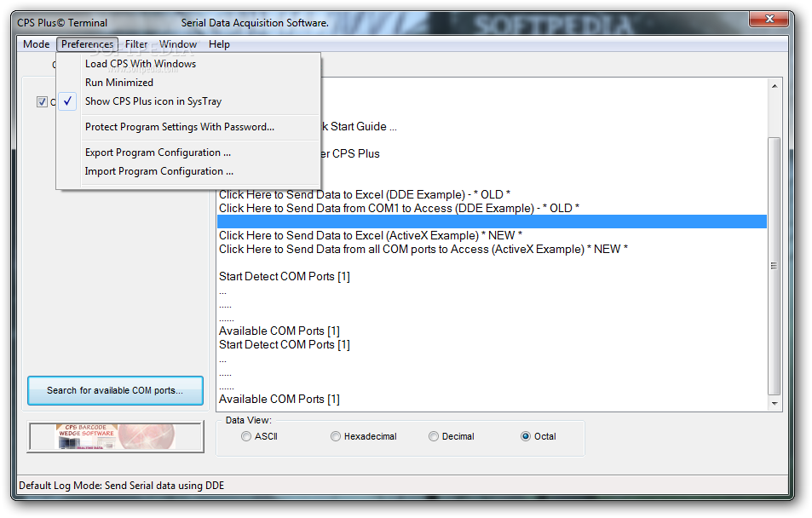Click Send Data to Excel (DDE Example) link
The image size is (812, 518).
[364, 194]
